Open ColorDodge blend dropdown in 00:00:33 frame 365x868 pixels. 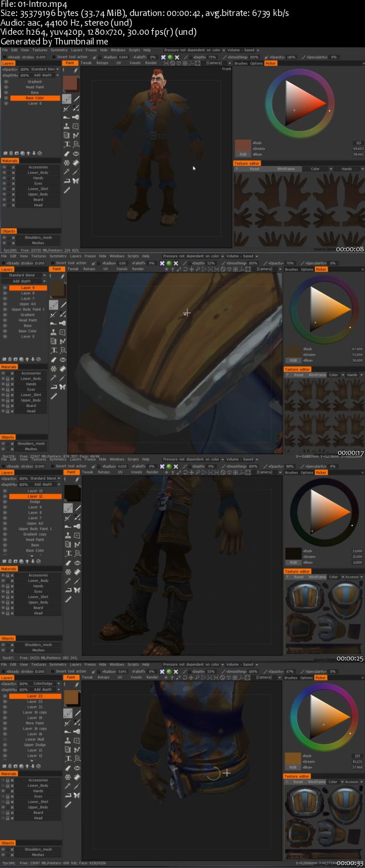pyautogui.click(x=45, y=683)
